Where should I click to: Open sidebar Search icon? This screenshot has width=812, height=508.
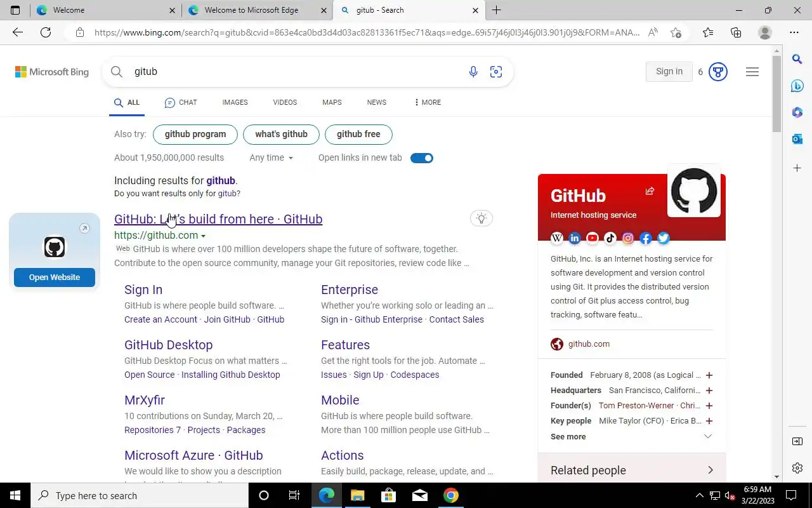[797, 59]
